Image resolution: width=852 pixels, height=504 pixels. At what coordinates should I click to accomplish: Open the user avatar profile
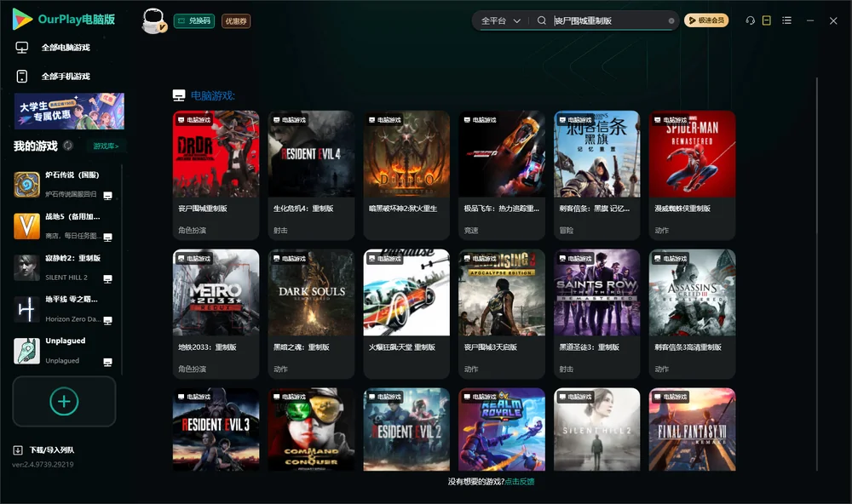[x=153, y=20]
